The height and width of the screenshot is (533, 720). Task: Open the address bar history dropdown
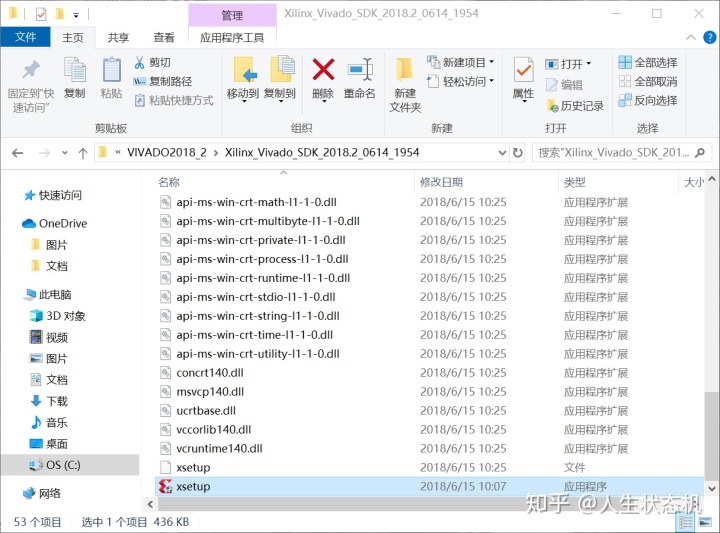502,153
